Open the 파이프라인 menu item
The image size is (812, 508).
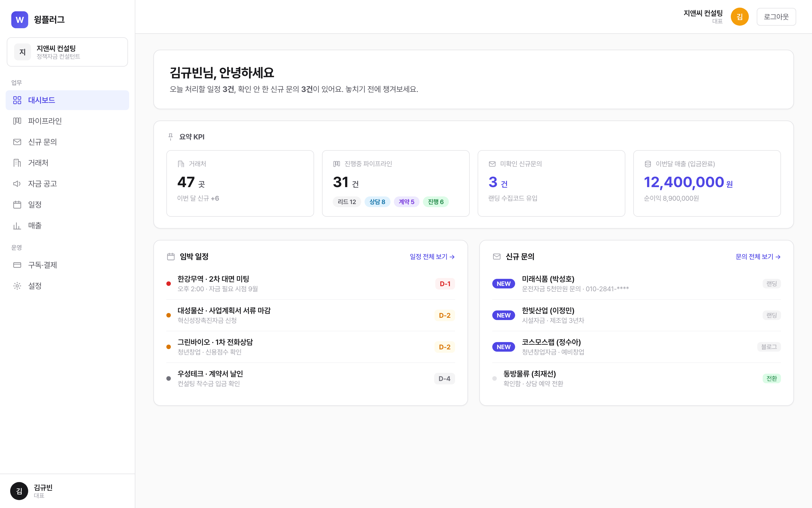[67, 121]
